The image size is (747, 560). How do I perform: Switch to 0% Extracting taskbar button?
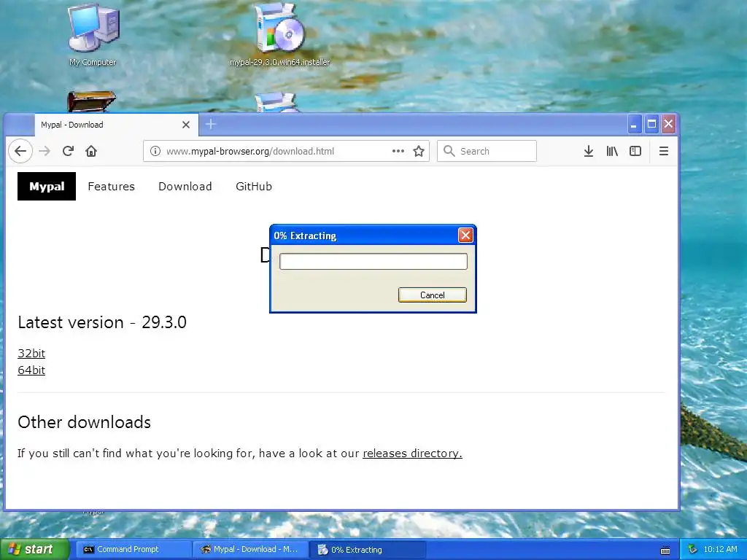[368, 549]
